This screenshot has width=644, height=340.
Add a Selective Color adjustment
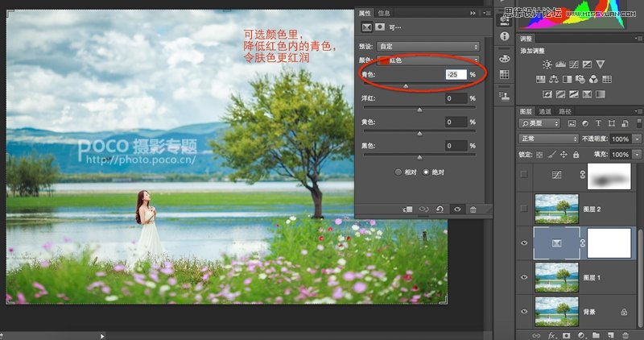point(588,94)
